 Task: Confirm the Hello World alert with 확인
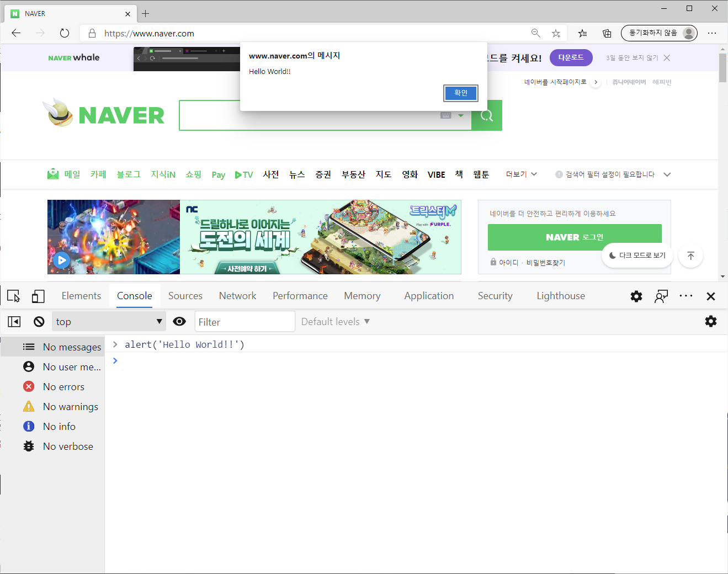461,93
